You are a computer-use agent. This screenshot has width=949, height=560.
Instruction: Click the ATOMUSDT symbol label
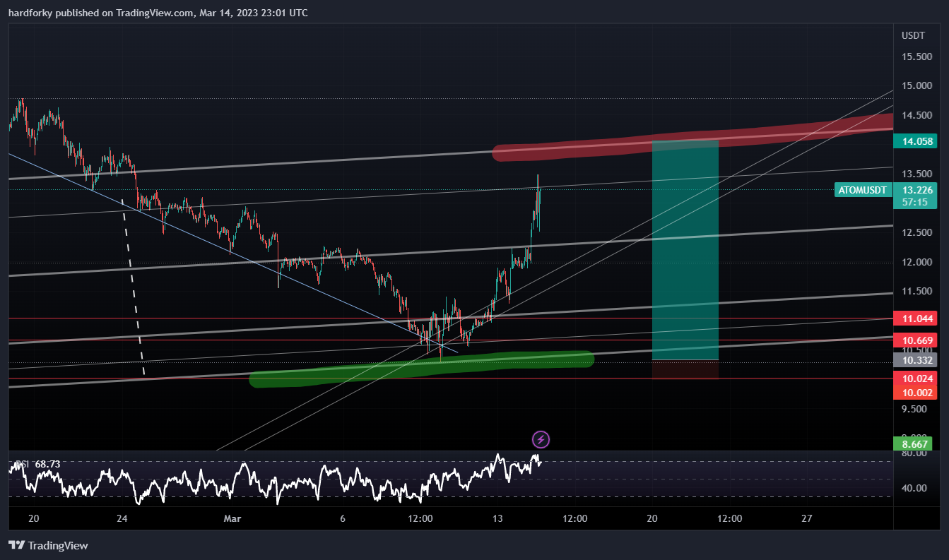tap(862, 190)
